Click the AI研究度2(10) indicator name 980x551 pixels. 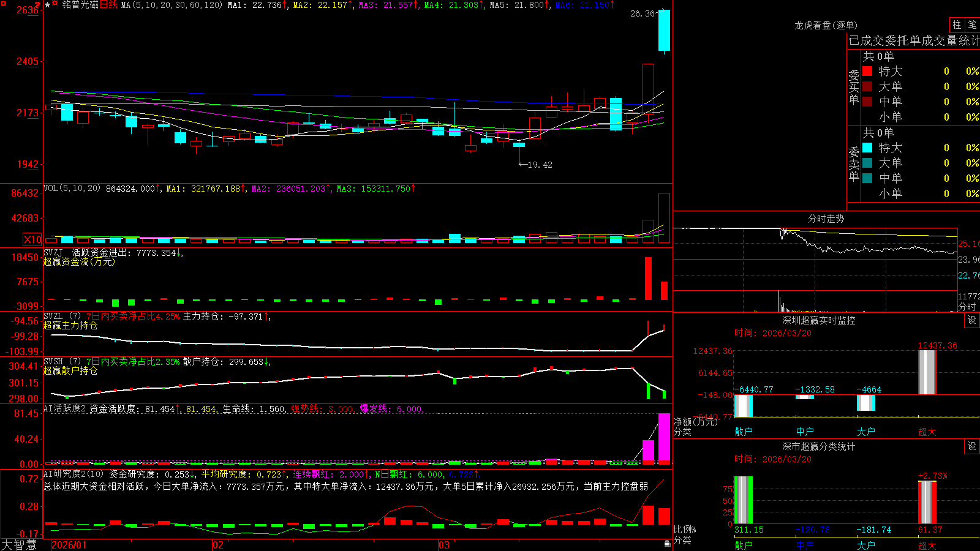(73, 474)
